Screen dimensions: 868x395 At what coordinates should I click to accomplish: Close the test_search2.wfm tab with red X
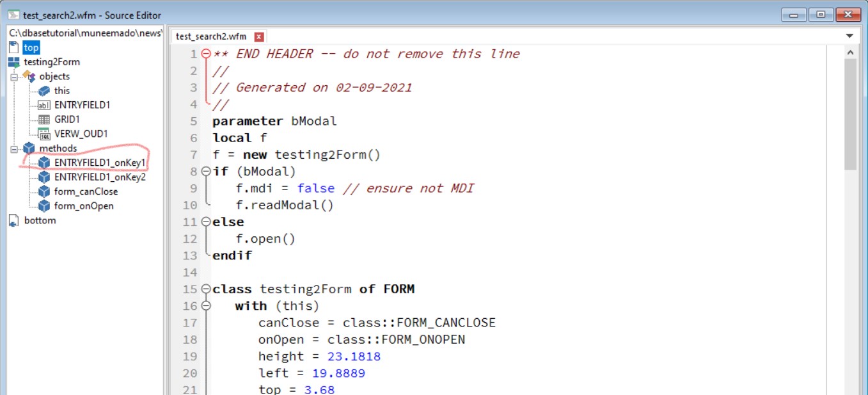click(x=259, y=36)
